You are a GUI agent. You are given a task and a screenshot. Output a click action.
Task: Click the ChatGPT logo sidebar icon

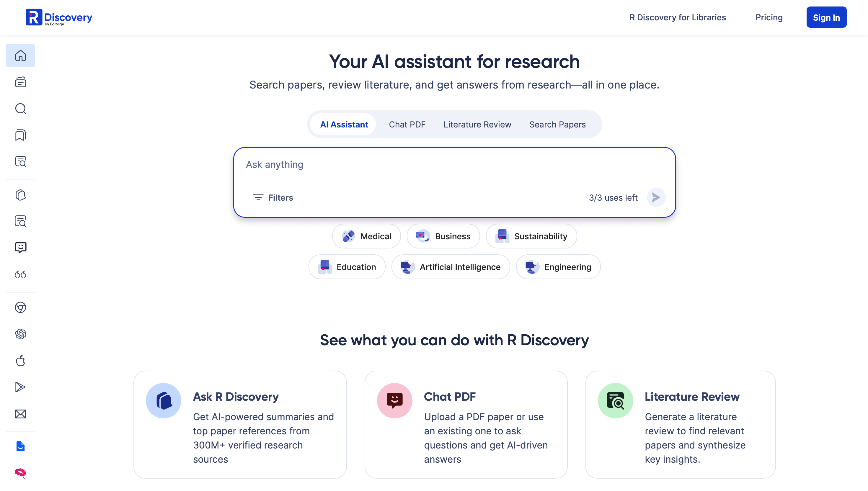(20, 334)
